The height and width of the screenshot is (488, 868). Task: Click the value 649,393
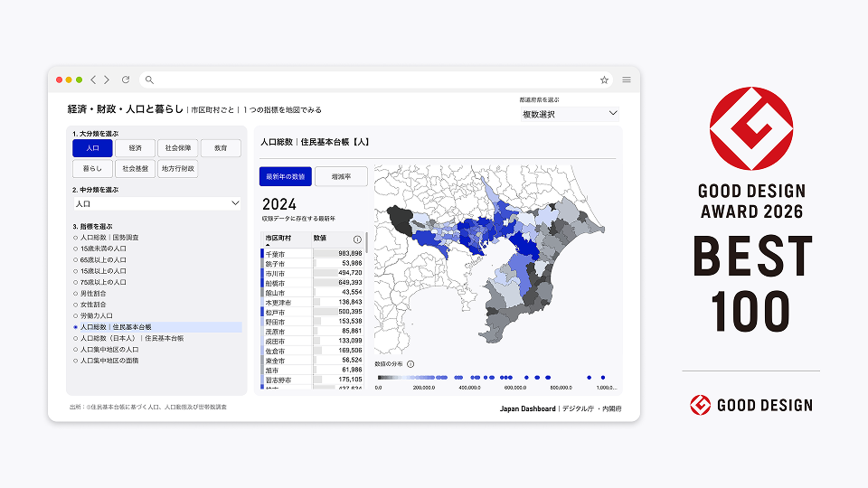pyautogui.click(x=350, y=283)
